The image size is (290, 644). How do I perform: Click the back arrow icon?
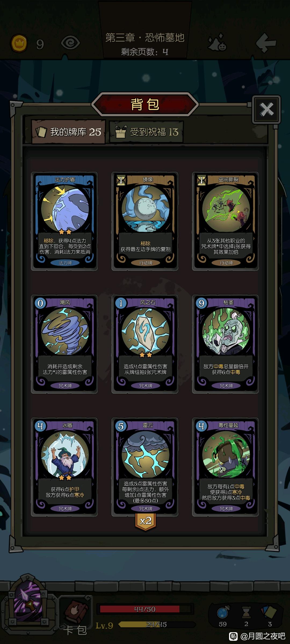coord(266,43)
